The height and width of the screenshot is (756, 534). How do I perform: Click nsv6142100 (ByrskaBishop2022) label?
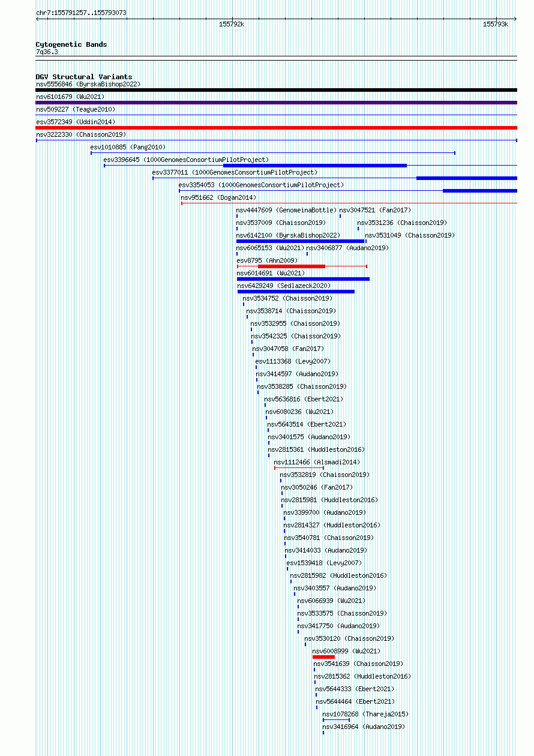coord(288,236)
